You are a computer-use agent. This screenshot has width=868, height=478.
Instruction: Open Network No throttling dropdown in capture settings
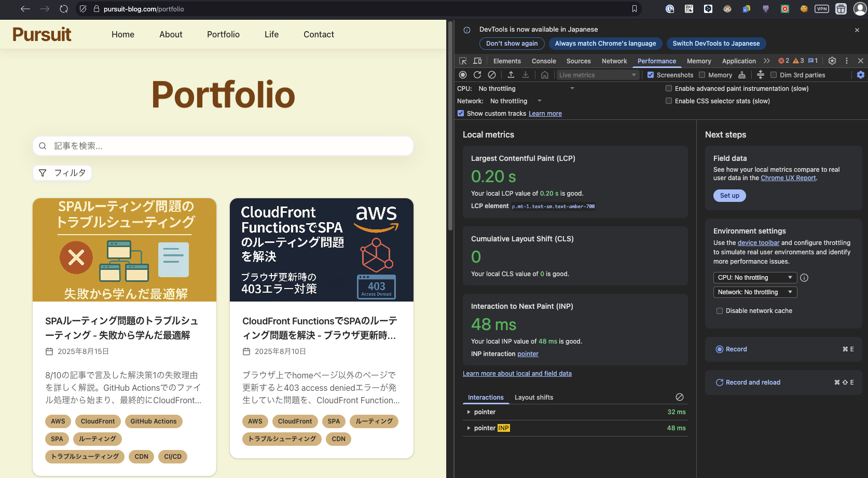[516, 101]
